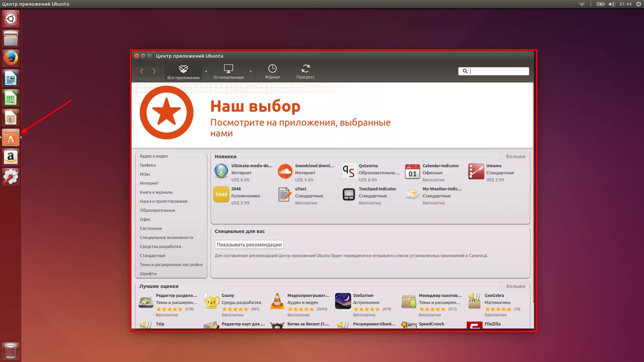The width and height of the screenshot is (644, 362).
Task: Open LibreOffice Writer from the launcher
Action: coord(11,78)
